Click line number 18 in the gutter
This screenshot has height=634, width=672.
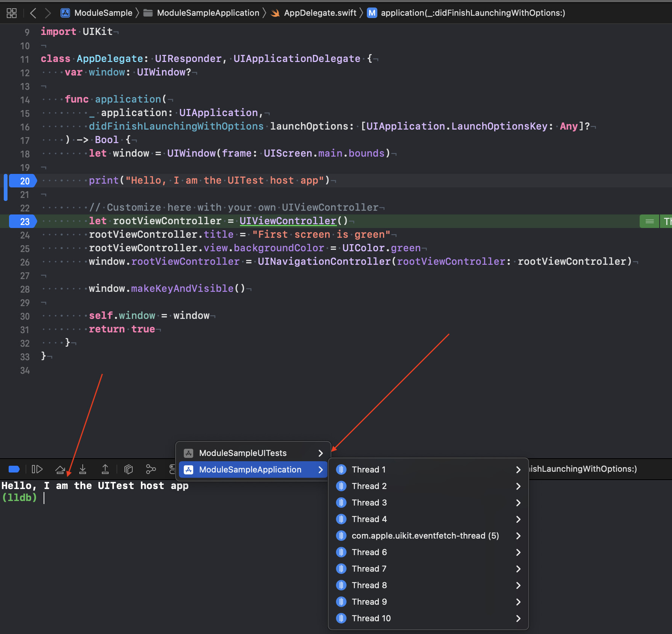[25, 154]
